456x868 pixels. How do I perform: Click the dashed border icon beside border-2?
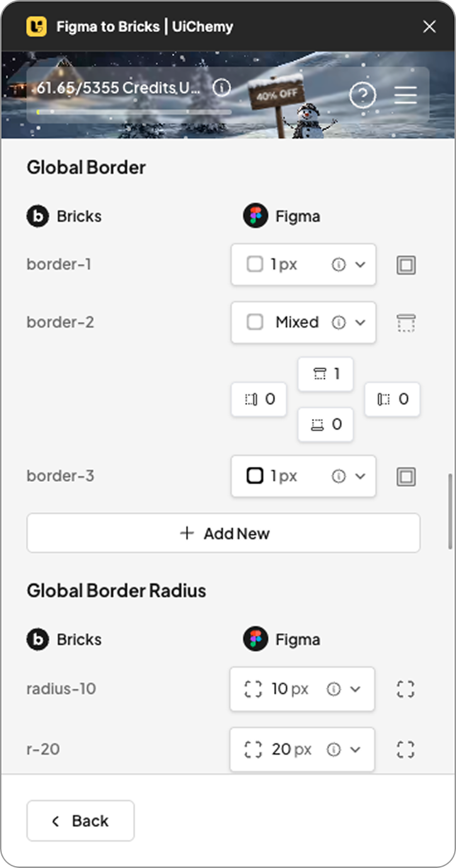coord(406,323)
